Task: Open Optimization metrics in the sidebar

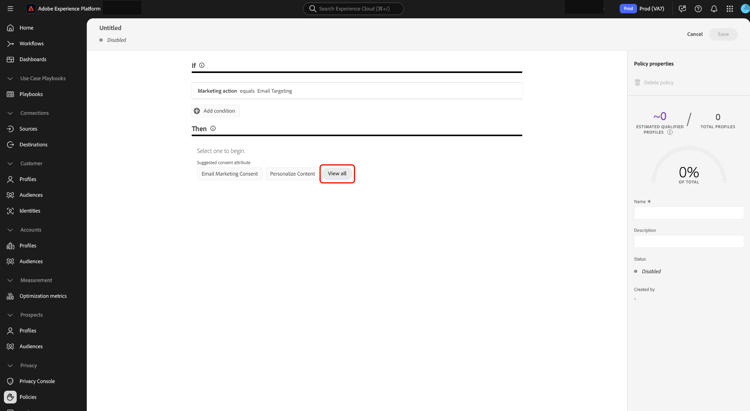Action: [43, 296]
